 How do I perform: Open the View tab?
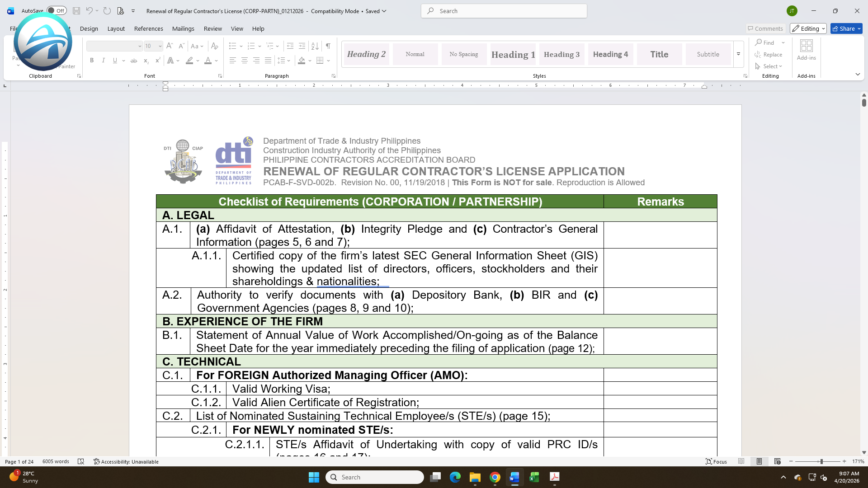coord(237,28)
